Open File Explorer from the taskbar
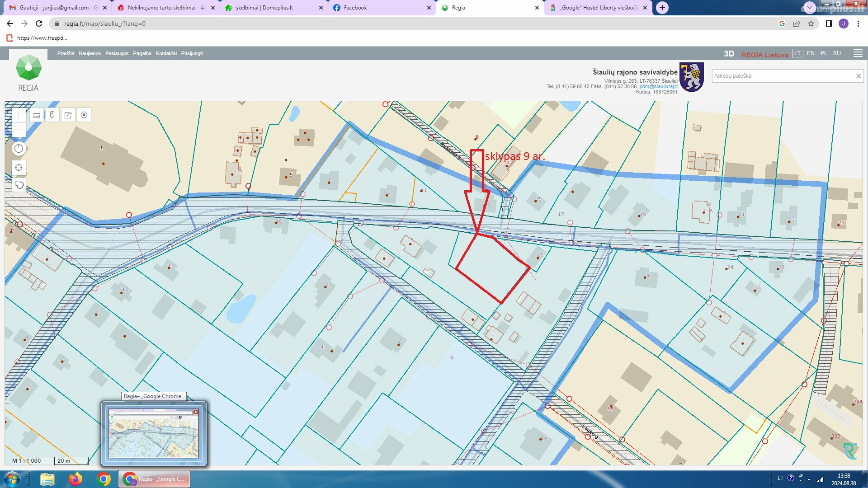The width and height of the screenshot is (868, 488). click(47, 479)
